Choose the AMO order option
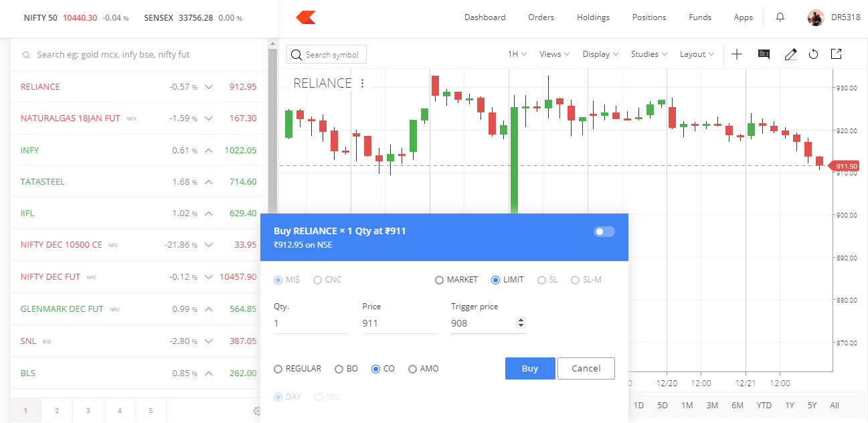 point(412,369)
